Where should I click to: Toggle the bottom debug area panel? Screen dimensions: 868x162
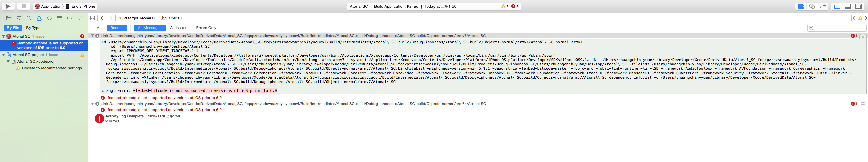click(x=847, y=6)
